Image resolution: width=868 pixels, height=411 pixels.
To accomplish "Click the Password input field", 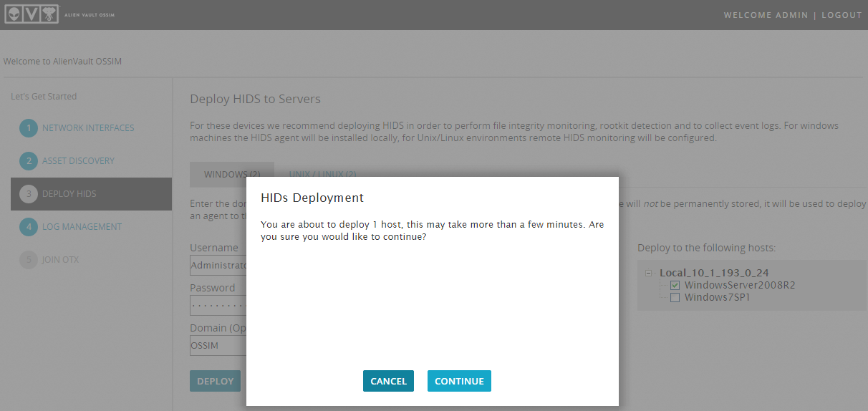I will 218,306.
